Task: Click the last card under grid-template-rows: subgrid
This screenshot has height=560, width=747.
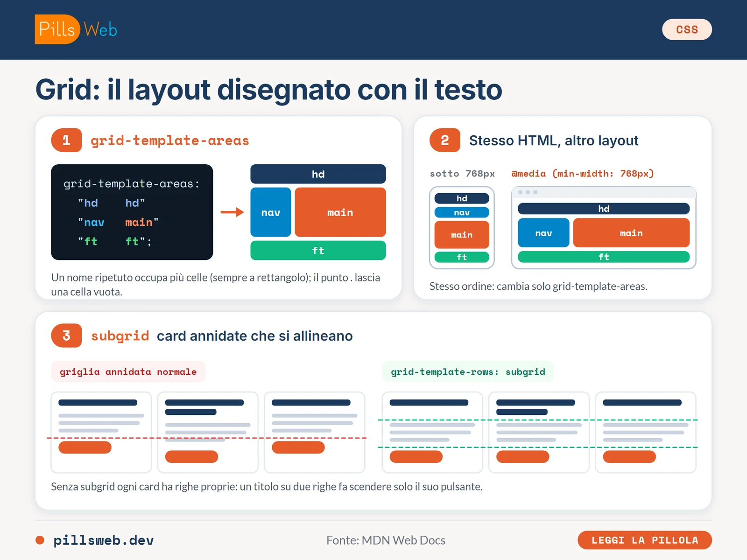Action: [646, 433]
